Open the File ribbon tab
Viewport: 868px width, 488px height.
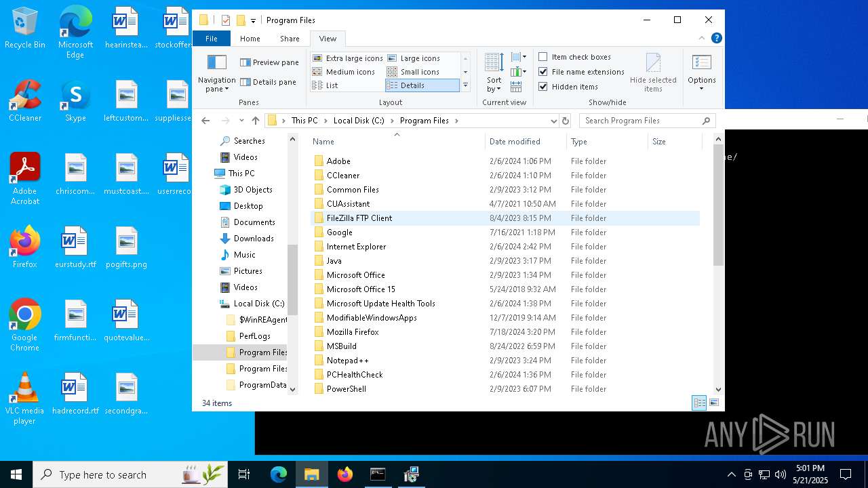click(212, 39)
